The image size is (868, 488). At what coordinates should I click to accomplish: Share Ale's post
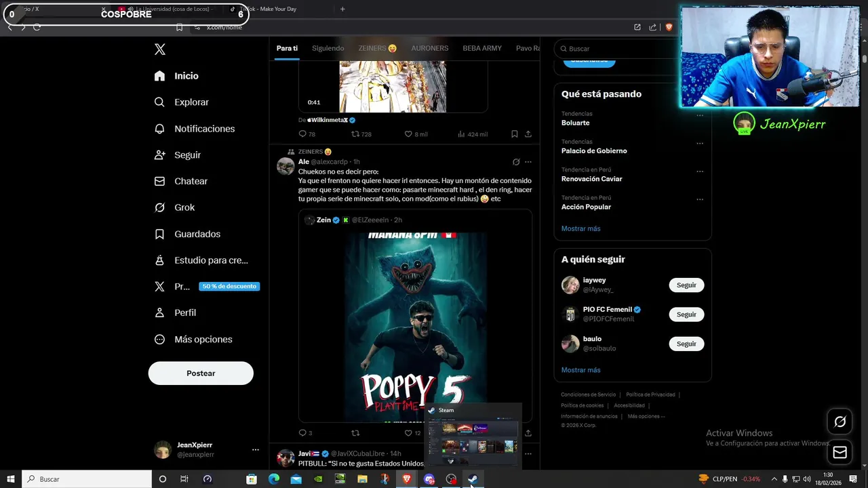click(x=528, y=433)
